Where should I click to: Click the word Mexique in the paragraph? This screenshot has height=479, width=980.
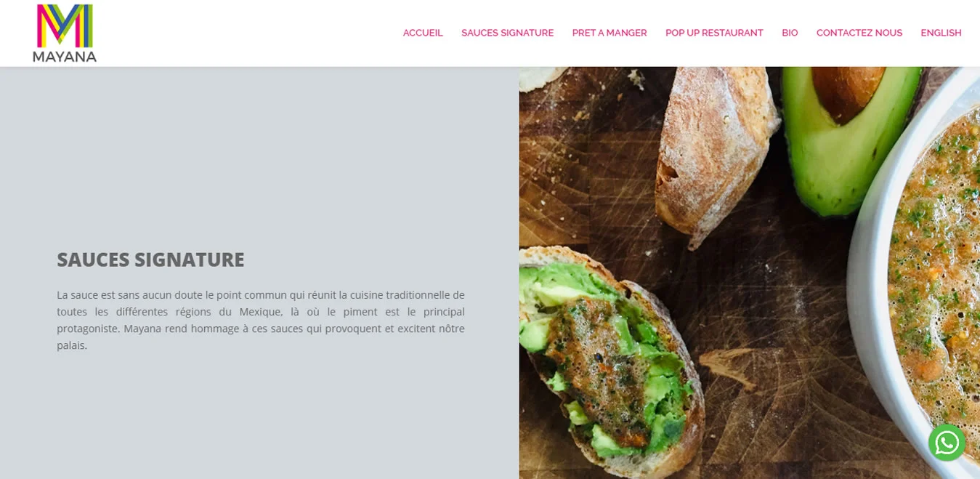[x=261, y=312]
